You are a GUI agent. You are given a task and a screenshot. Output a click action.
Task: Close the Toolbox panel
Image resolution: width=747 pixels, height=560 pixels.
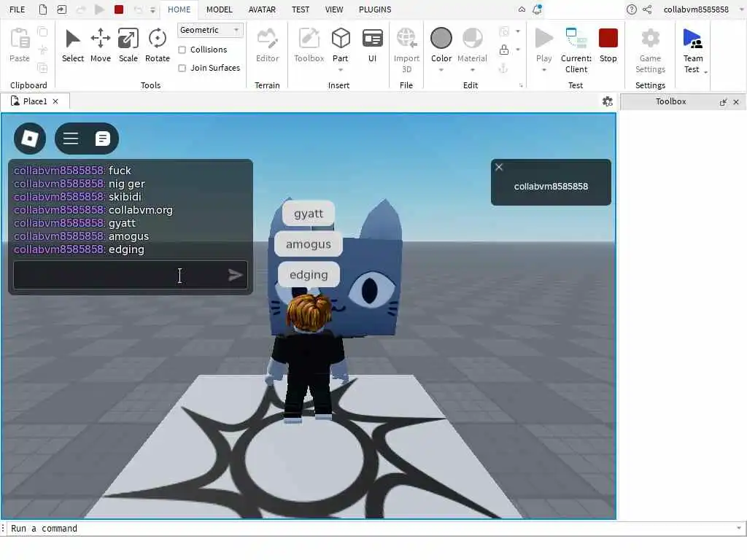736,102
